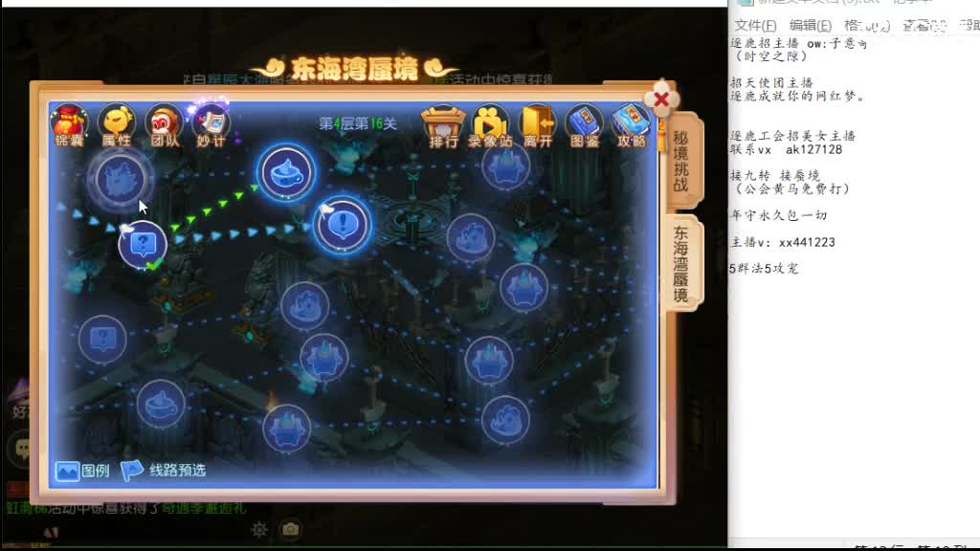
Task: Open the 攻略 guide book icon
Action: coord(632,127)
